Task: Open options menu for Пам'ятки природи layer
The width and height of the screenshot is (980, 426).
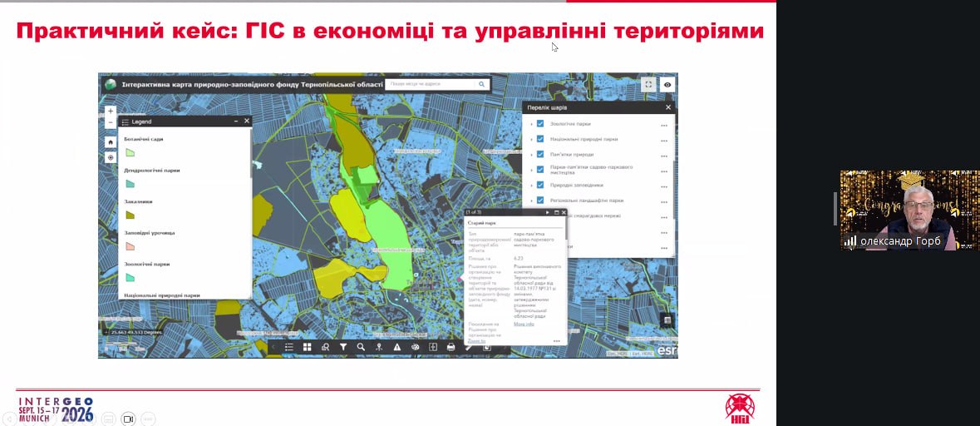Action: 664,156
